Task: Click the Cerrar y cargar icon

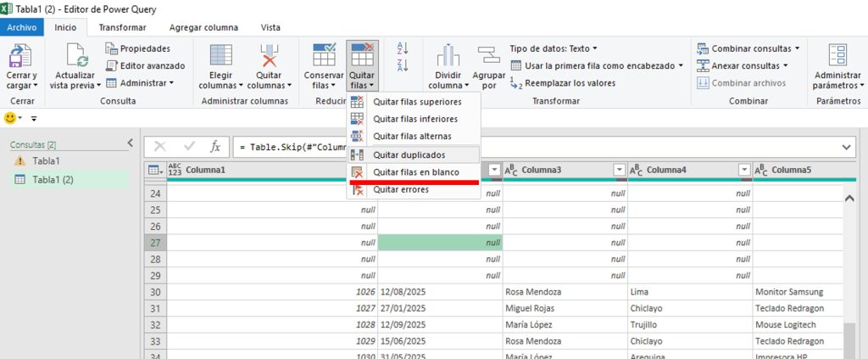Action: 21,55
